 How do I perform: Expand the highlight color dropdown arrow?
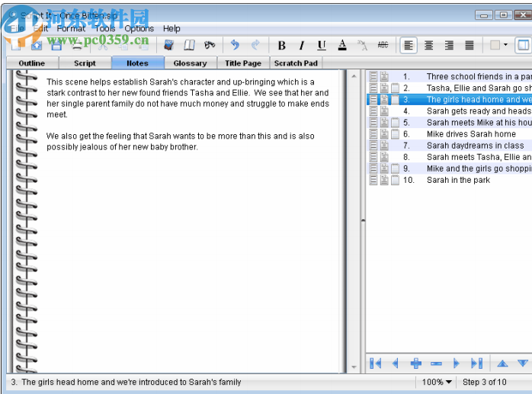(x=505, y=46)
